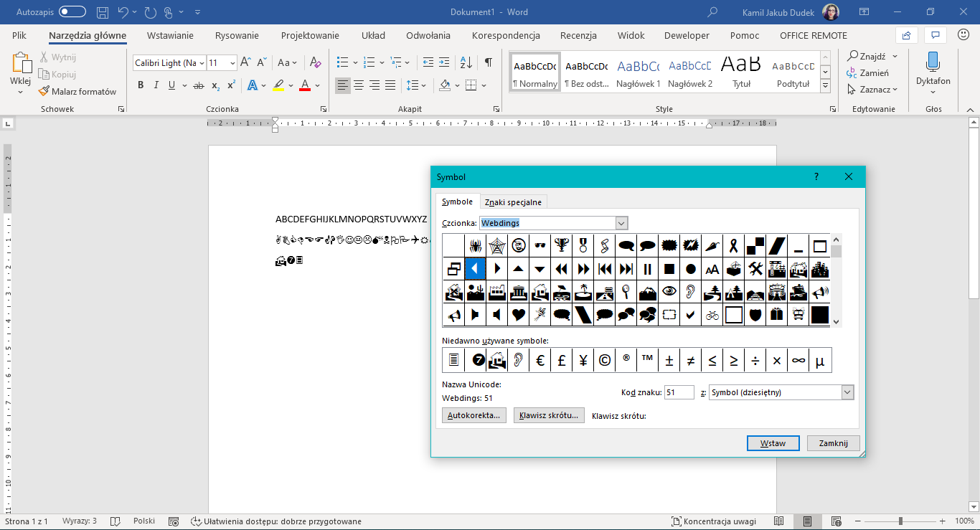The width and height of the screenshot is (980, 530).
Task: Select the bulleted list icon
Action: (x=343, y=62)
